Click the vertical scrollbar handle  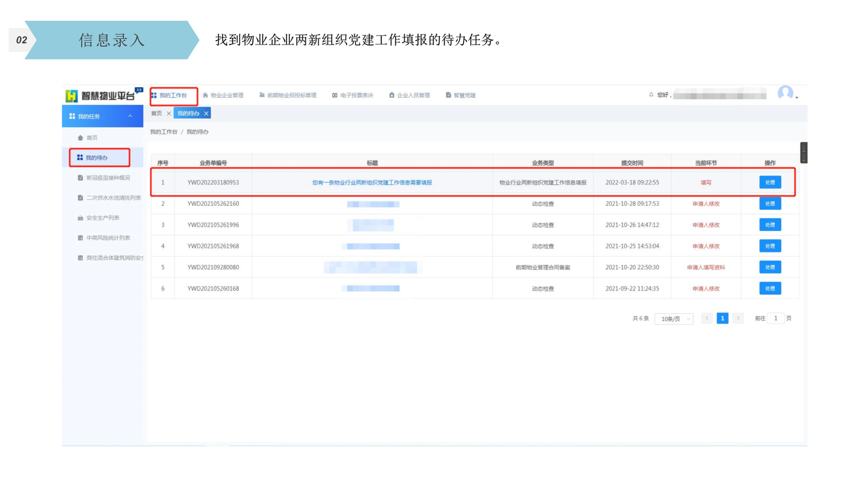(x=803, y=153)
